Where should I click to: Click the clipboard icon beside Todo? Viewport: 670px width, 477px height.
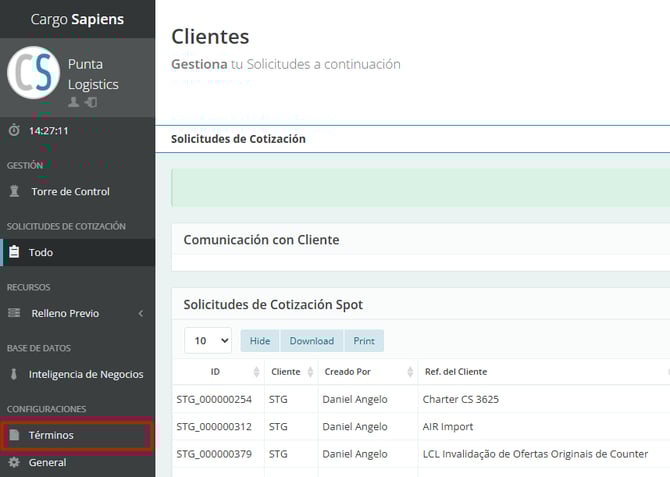pos(14,252)
